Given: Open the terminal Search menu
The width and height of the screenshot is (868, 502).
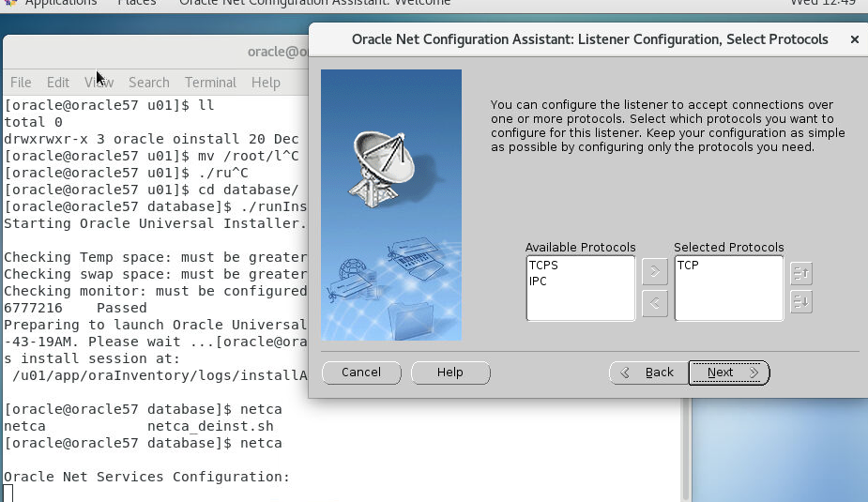Looking at the screenshot, I should tap(149, 83).
